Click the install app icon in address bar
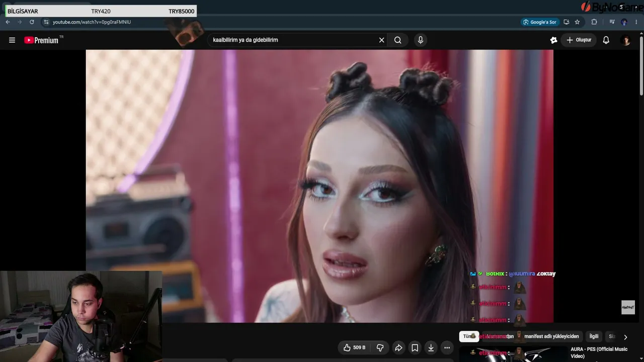The width and height of the screenshot is (644, 362). coord(567,22)
